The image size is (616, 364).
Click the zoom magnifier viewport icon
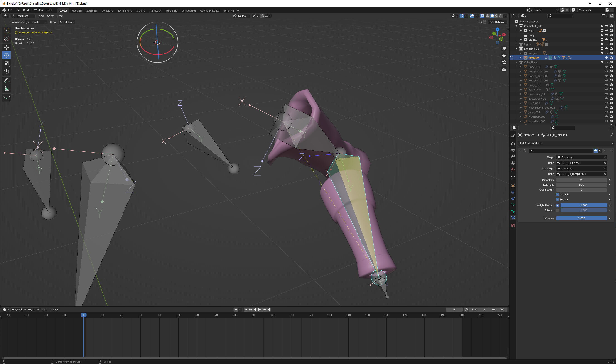pyautogui.click(x=504, y=48)
